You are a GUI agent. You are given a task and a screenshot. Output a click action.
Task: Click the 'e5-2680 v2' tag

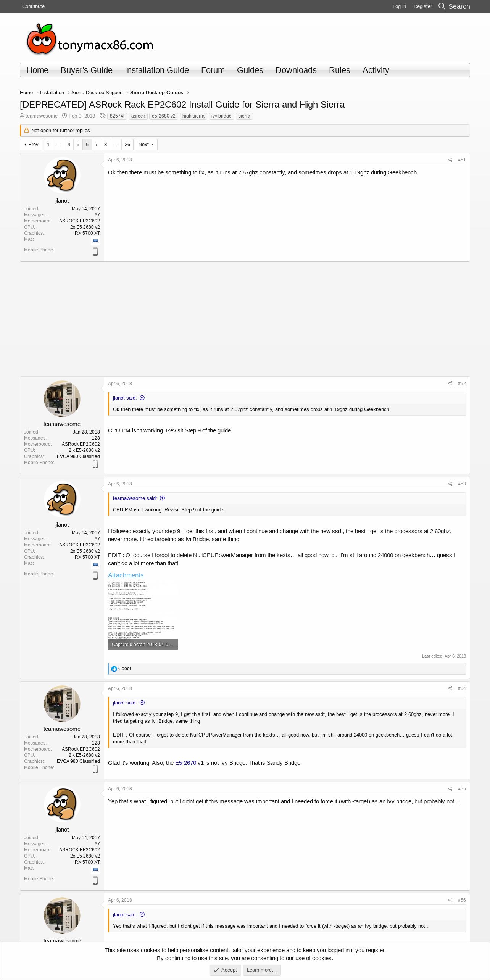tap(164, 116)
